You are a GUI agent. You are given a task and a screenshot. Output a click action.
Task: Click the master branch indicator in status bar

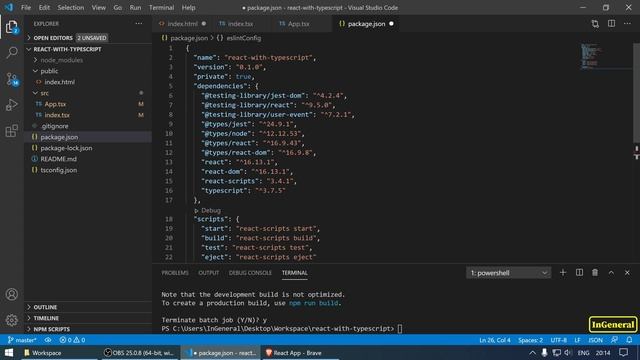(x=22, y=340)
